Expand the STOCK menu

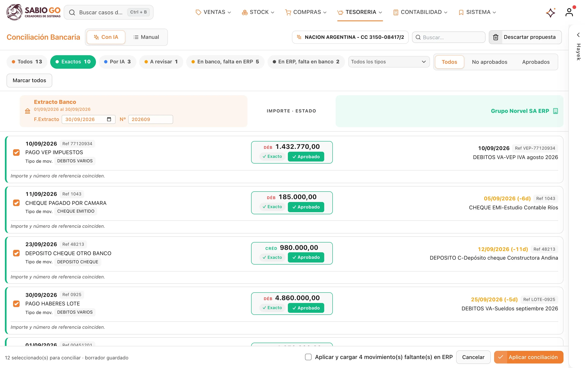258,12
